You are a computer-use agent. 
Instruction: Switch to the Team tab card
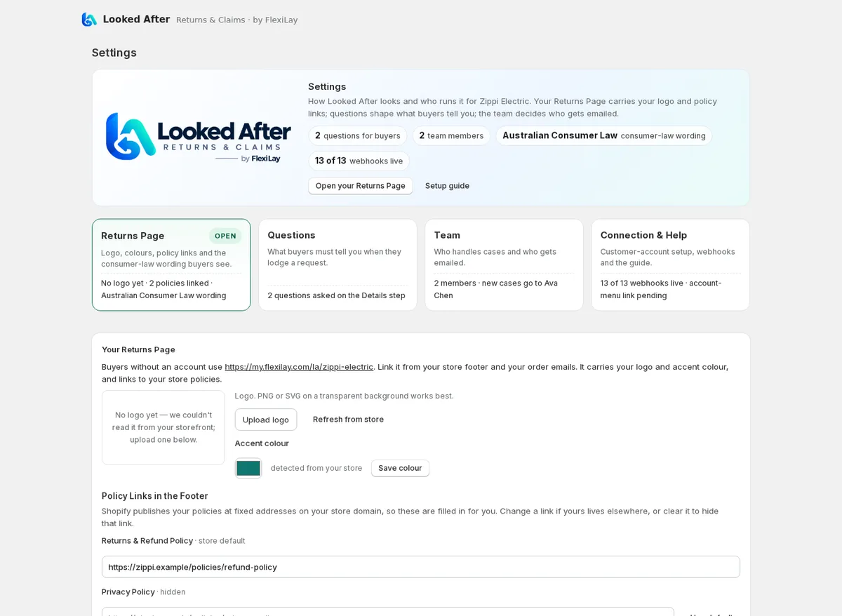click(x=504, y=265)
